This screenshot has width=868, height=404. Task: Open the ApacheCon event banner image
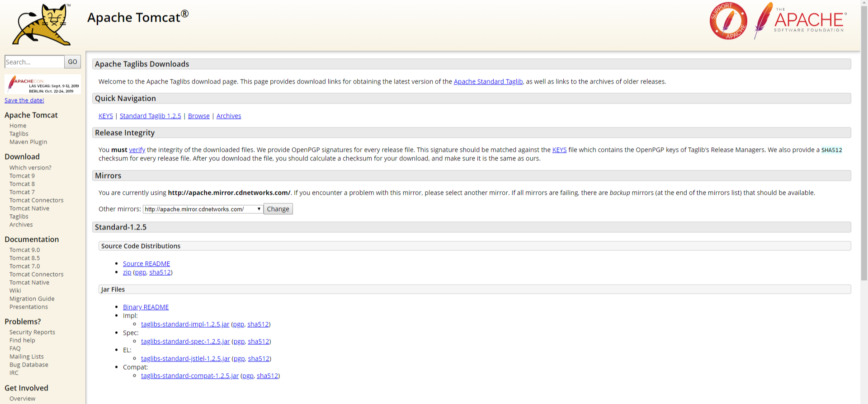tap(42, 85)
